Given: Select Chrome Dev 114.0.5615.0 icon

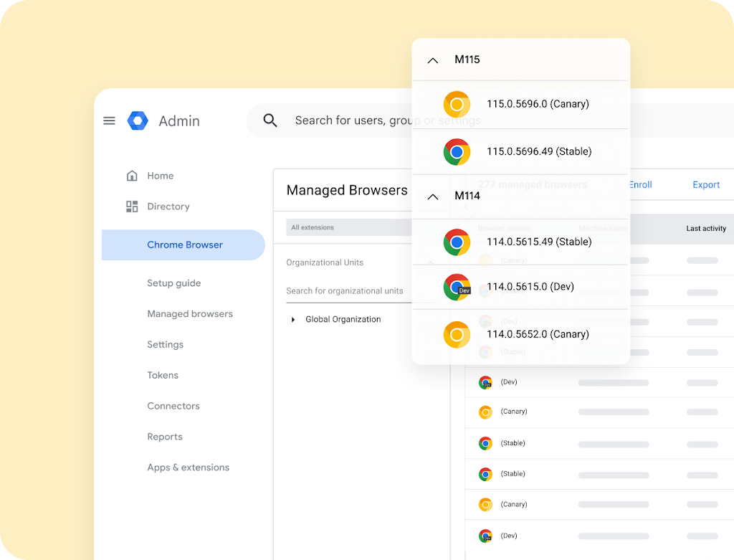Looking at the screenshot, I should click(x=457, y=287).
